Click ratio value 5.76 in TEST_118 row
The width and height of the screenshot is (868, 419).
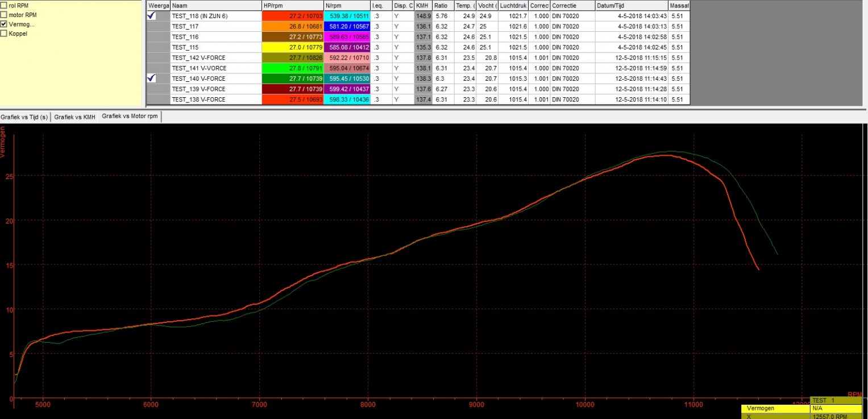(x=443, y=16)
